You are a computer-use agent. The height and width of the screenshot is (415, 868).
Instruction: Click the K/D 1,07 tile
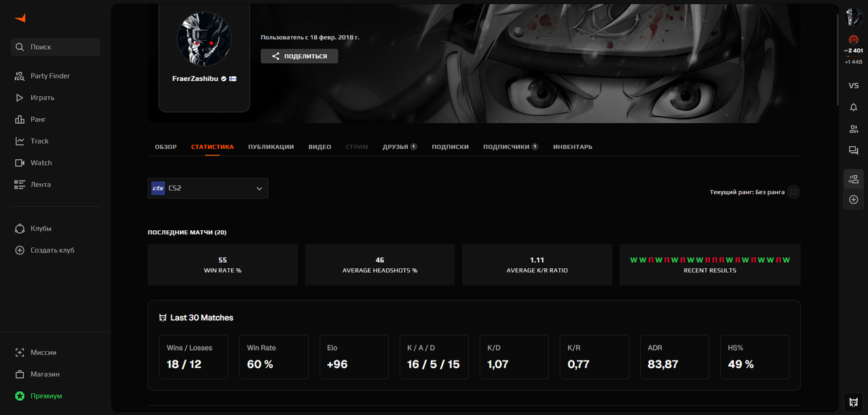tap(514, 357)
